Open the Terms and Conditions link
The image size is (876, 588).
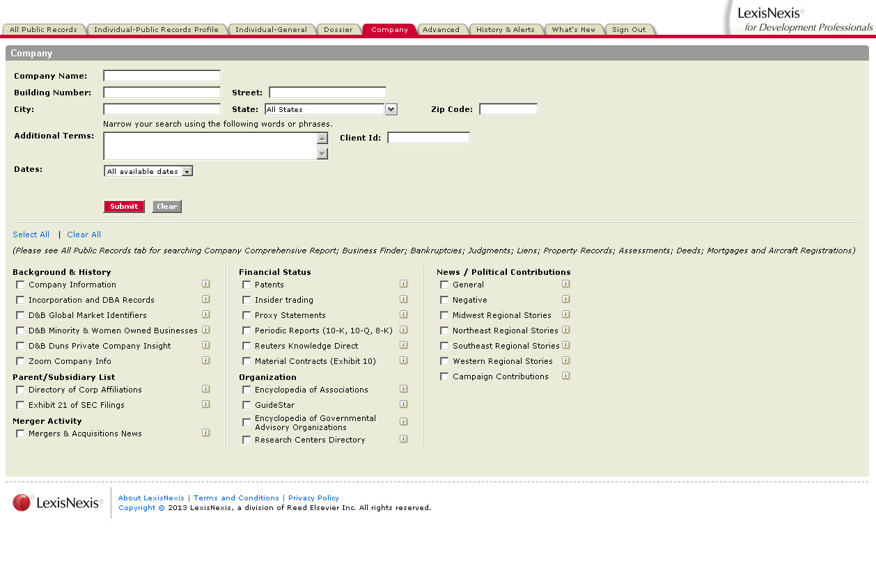point(236,498)
